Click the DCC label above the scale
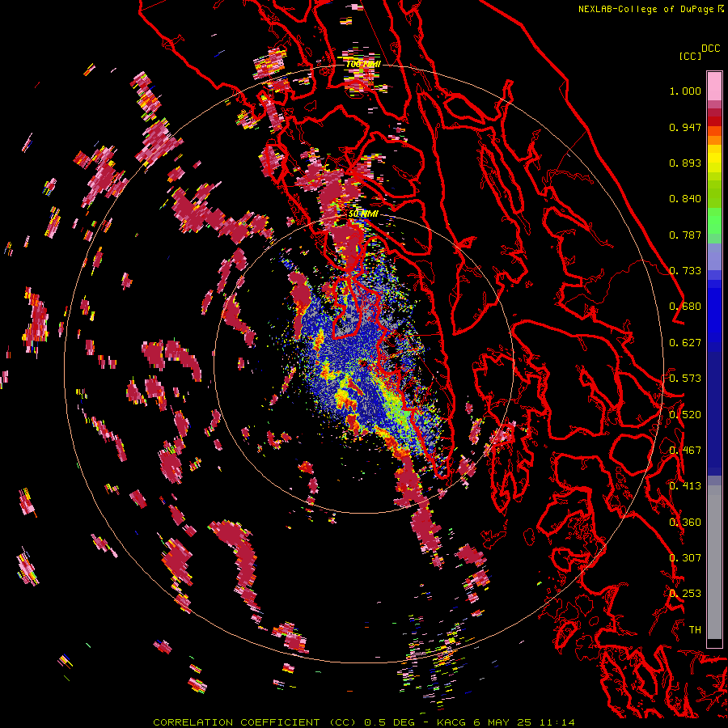728x728 pixels. click(711, 49)
